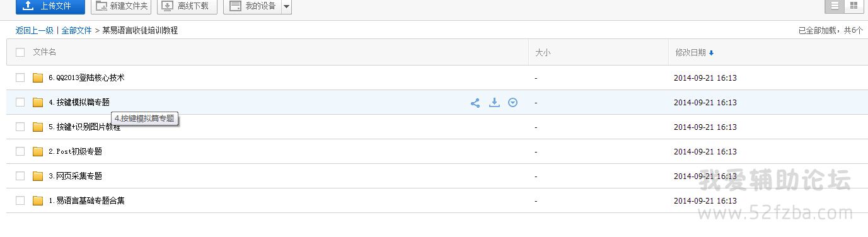This screenshot has width=868, height=237.
Task: Click folder icon of 2.Post初级专题
Action: (38, 152)
